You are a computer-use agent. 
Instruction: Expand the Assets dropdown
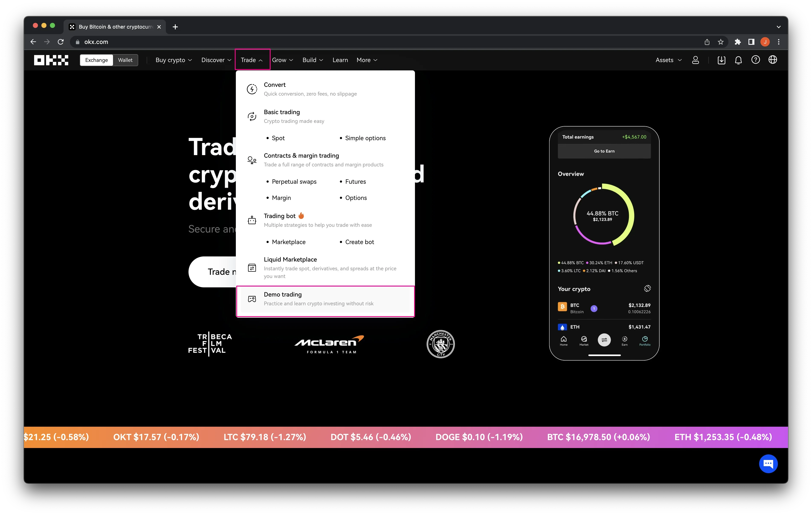[667, 60]
